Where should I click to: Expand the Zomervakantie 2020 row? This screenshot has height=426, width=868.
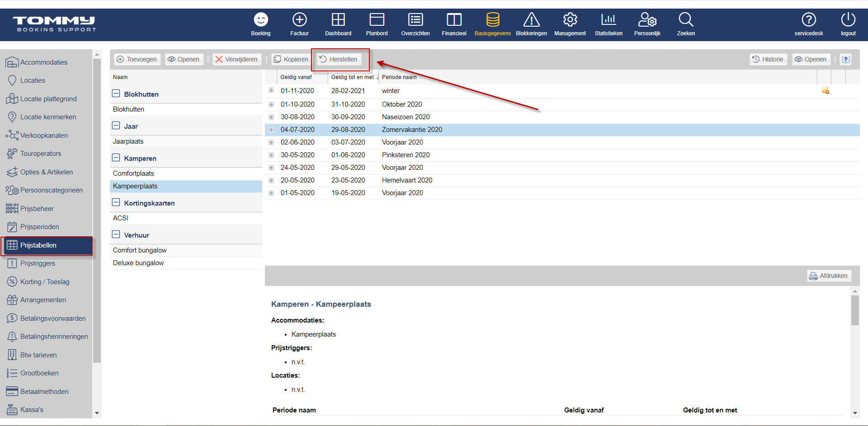(271, 130)
